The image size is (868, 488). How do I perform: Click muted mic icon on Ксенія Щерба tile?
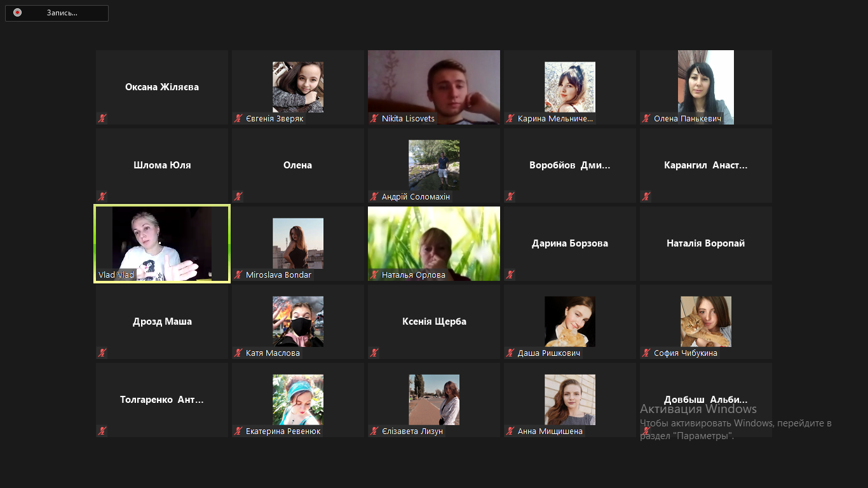point(374,353)
